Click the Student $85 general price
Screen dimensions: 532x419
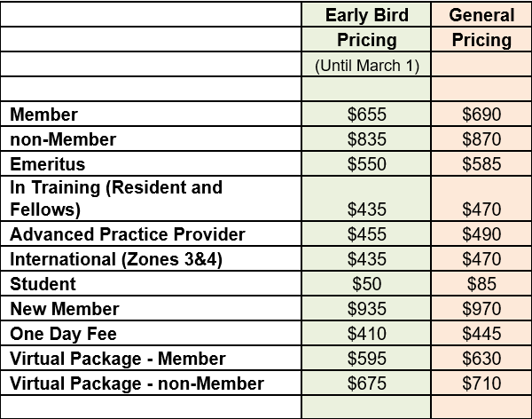(481, 284)
